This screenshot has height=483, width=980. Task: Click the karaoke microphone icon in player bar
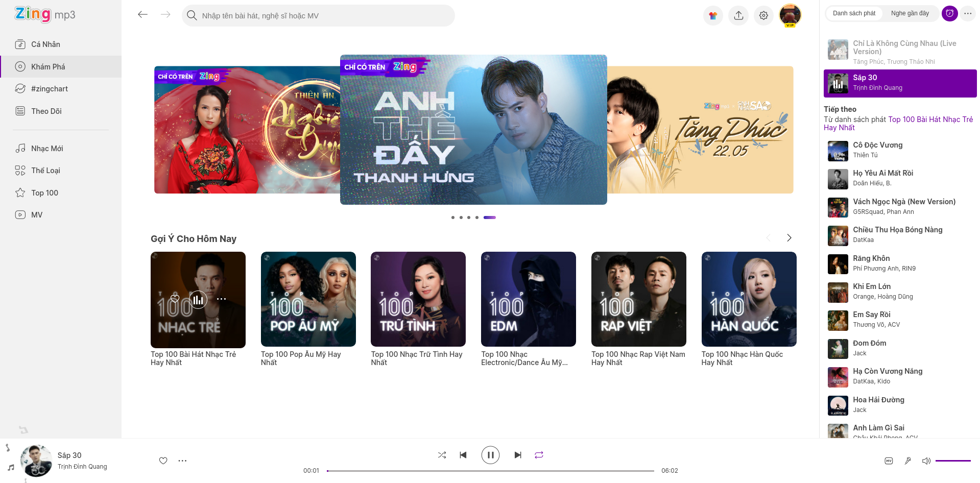coord(907,461)
